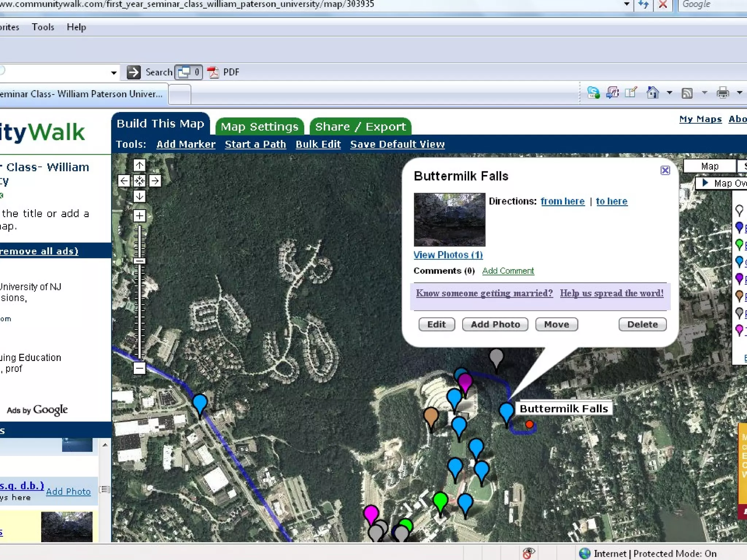
Task: Click the View Photos (1) link
Action: (448, 255)
